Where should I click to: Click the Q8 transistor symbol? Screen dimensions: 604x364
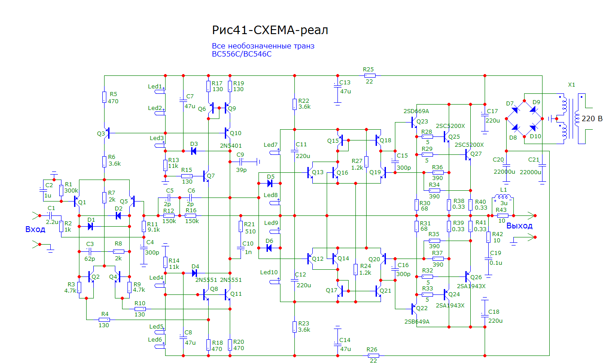click(206, 294)
